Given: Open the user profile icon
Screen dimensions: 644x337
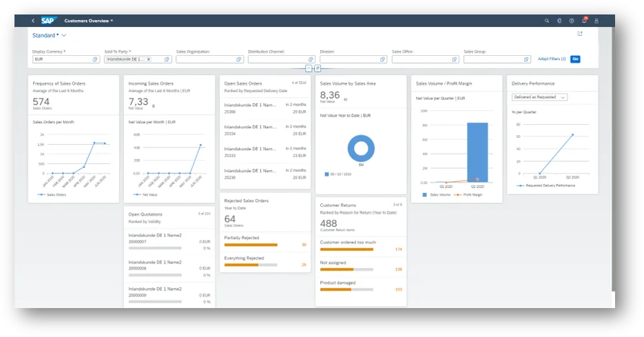Looking at the screenshot, I should coord(597,21).
